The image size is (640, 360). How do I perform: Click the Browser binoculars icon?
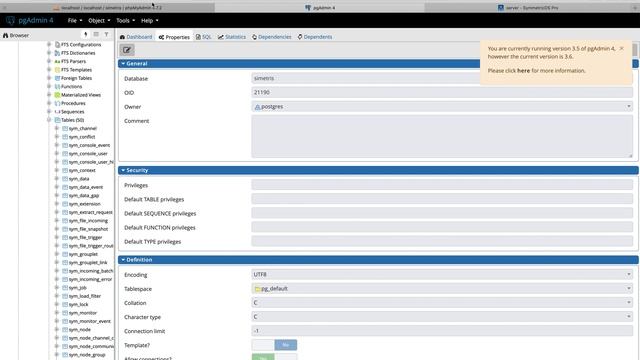point(5,36)
